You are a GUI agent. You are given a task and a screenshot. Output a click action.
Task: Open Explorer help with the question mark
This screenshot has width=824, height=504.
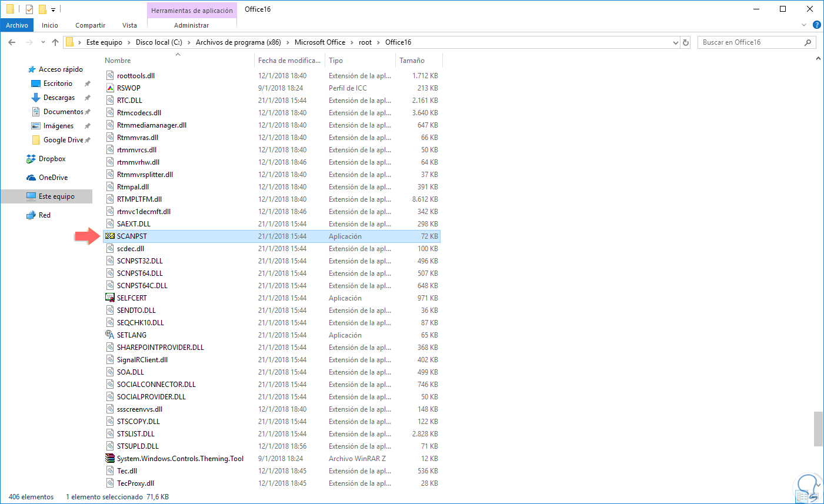click(817, 25)
